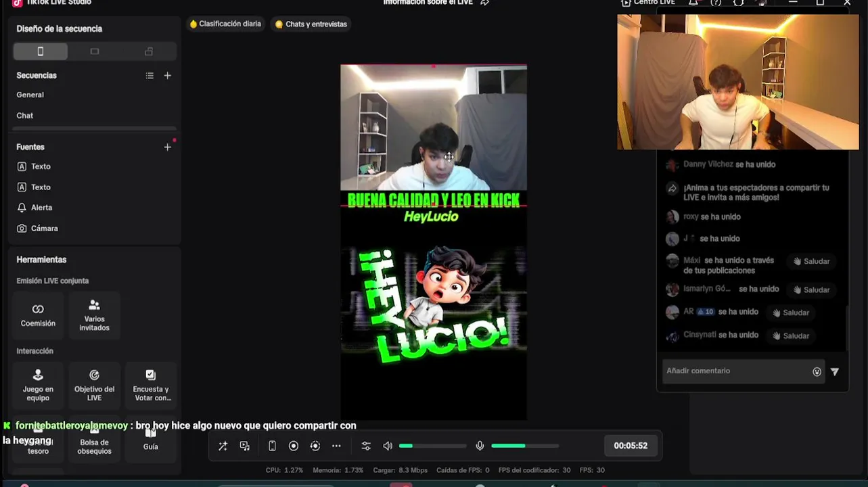This screenshot has width=868, height=487.
Task: Mute the speaker output icon
Action: coord(388,446)
